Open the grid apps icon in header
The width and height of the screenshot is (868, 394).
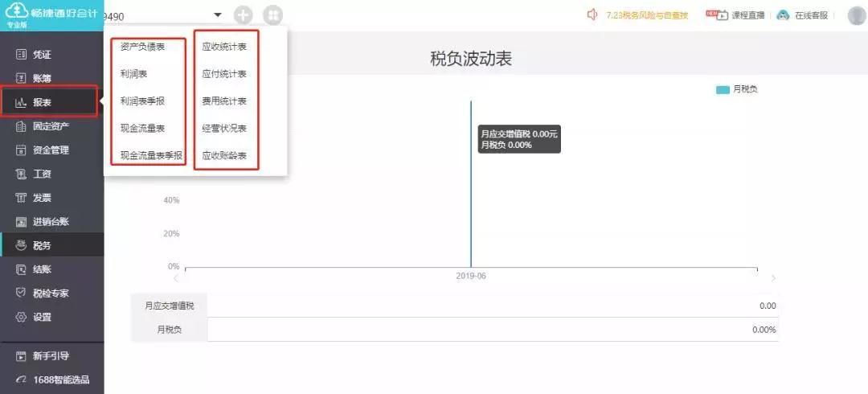(272, 15)
